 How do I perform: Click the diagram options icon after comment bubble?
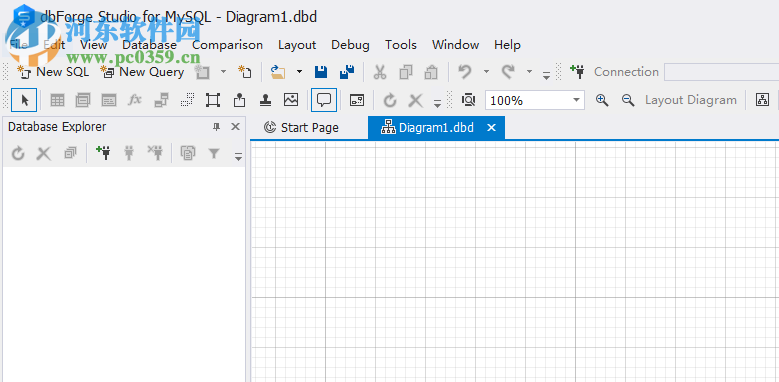coord(357,100)
